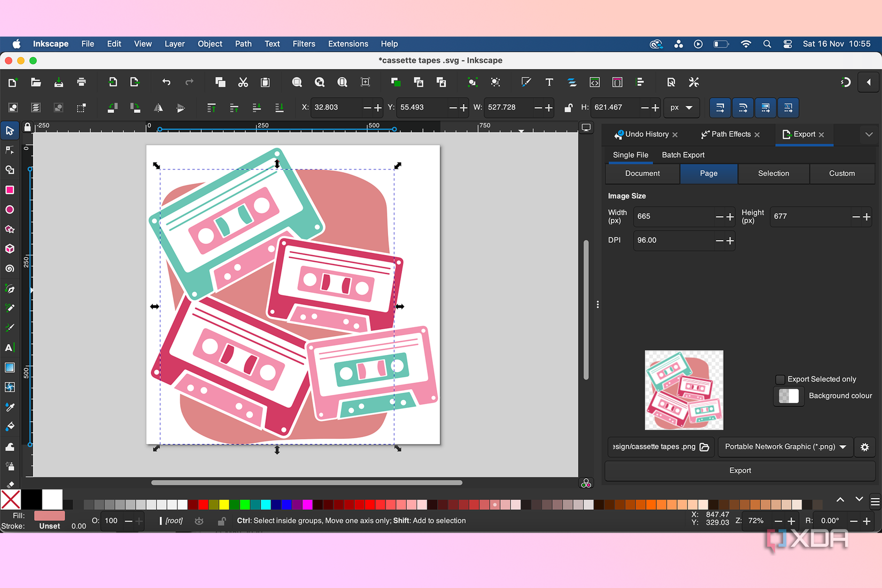Toggle the guide lock beside the ruler
The height and width of the screenshot is (588, 882).
(27, 127)
